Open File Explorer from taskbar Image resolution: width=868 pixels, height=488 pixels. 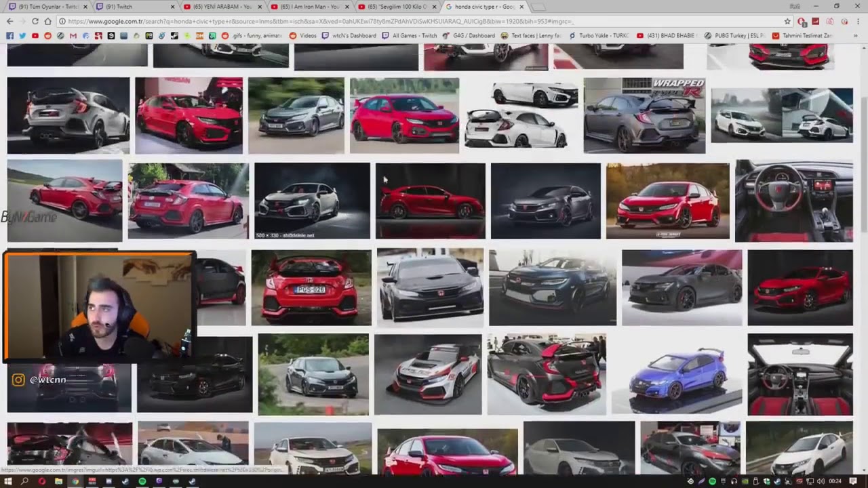(58, 481)
